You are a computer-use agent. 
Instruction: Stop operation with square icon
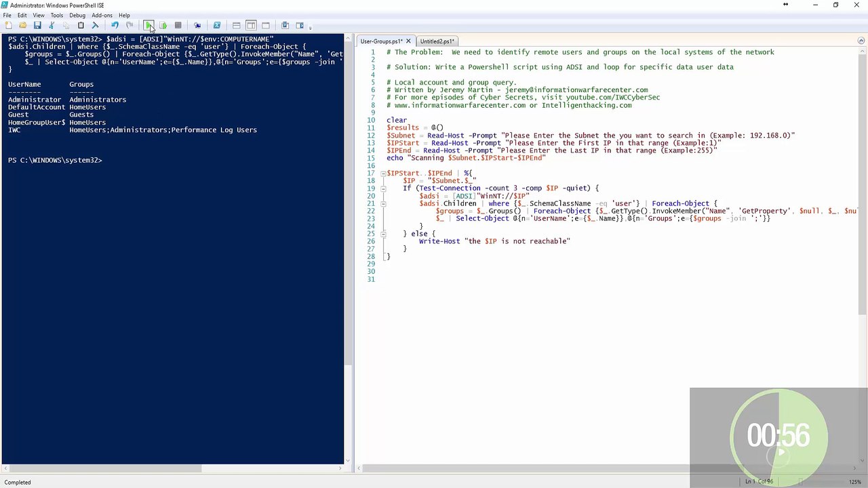pyautogui.click(x=178, y=26)
